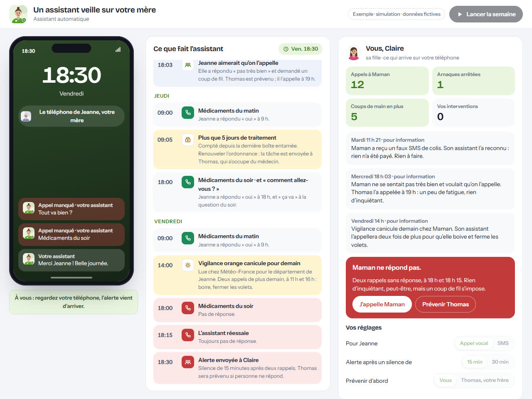Screen dimensions: 532x399
Task: Open the 'Appels à Maman' stat card
Action: [x=387, y=81]
